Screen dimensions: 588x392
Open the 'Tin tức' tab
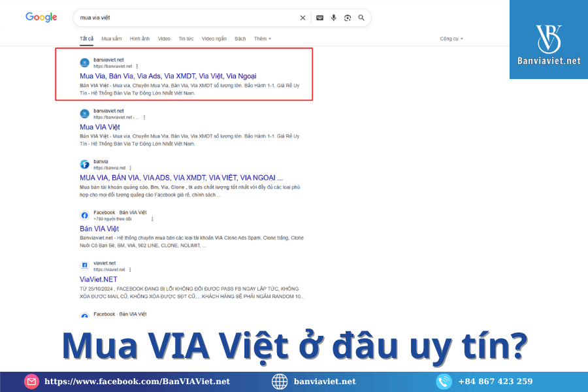186,39
